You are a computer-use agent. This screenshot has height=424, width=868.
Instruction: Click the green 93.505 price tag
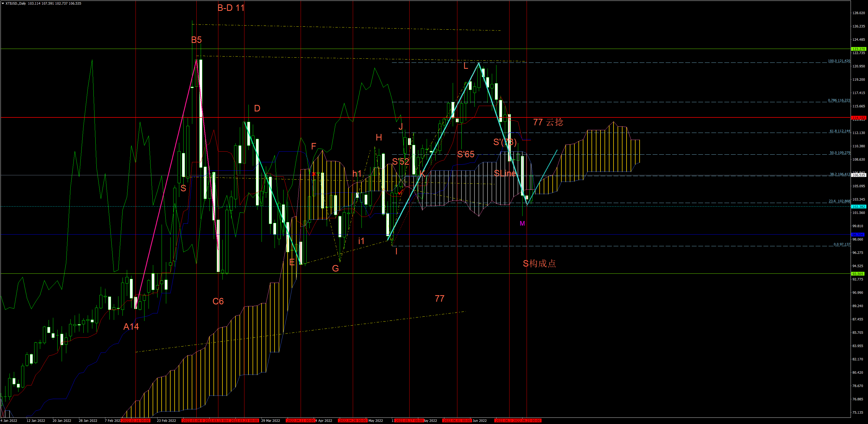[x=858, y=273]
